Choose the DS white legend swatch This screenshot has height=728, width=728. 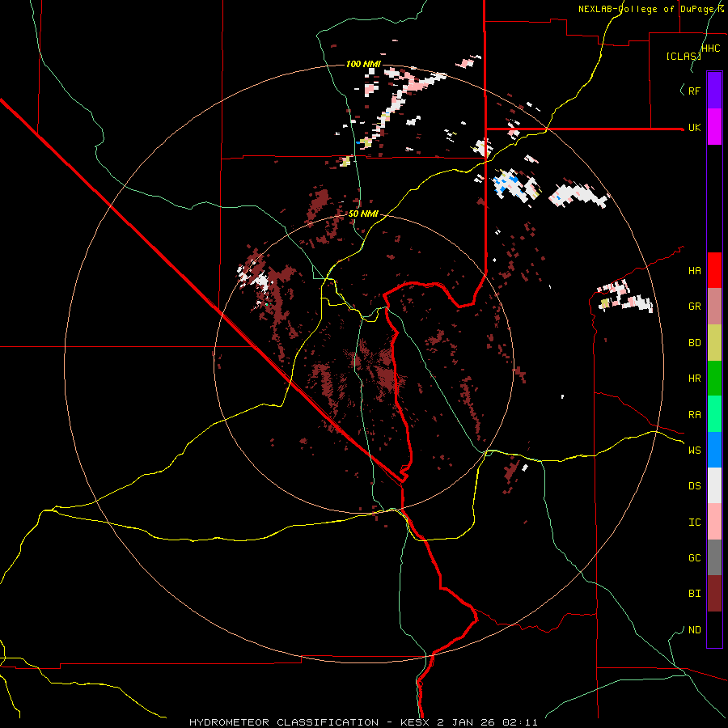click(714, 485)
